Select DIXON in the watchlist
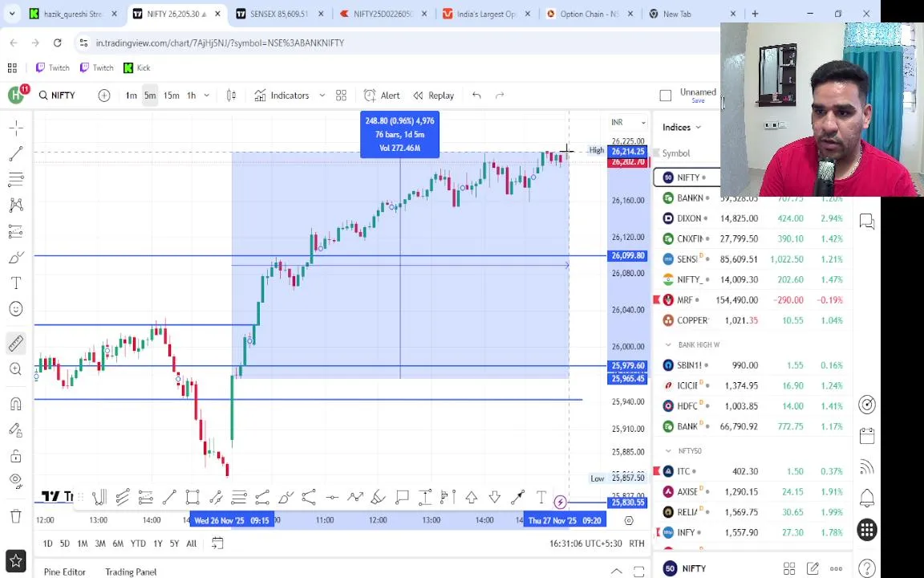Image resolution: width=924 pixels, height=578 pixels. tap(753, 218)
